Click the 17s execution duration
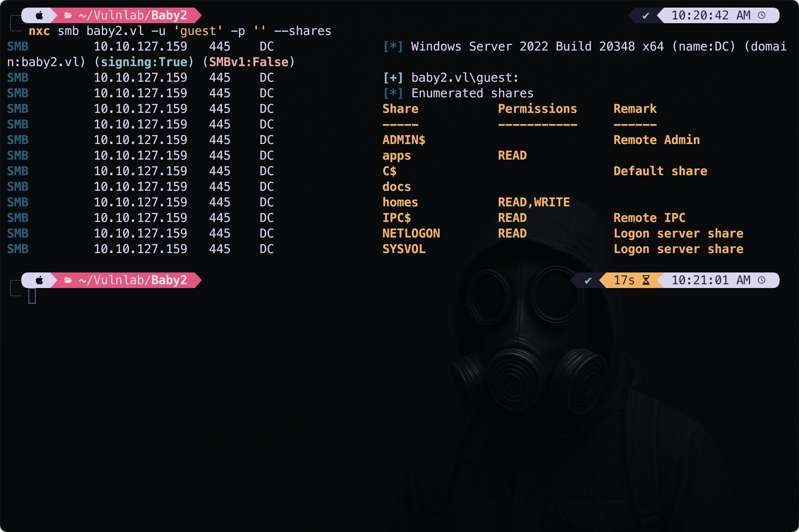This screenshot has width=799, height=532. [x=624, y=280]
